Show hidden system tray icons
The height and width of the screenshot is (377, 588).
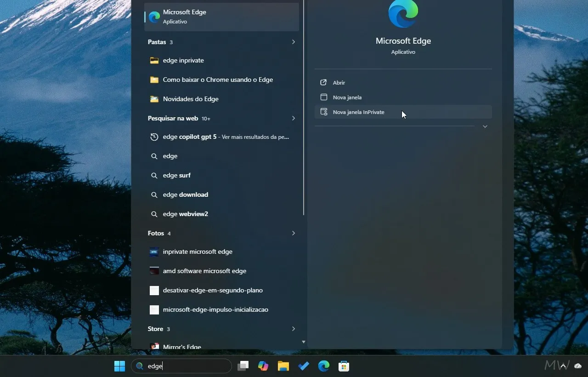click(563, 366)
